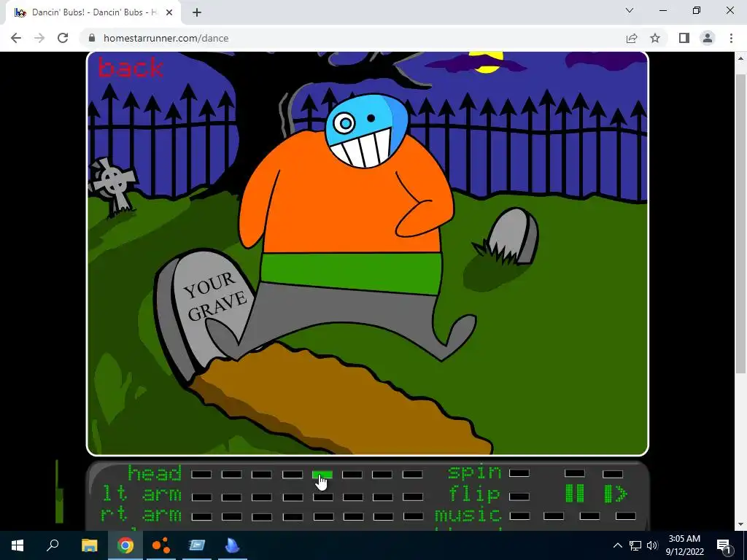Toggle the first head move button
Viewport: 747px width, 560px height.
coord(201,474)
